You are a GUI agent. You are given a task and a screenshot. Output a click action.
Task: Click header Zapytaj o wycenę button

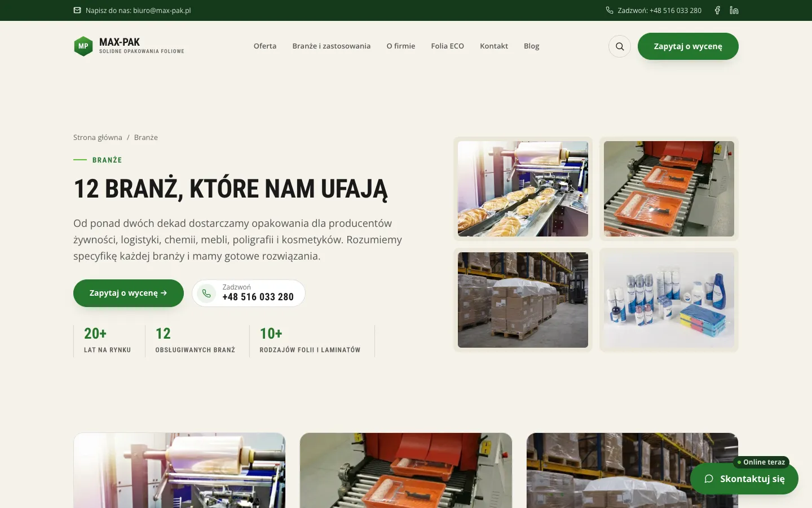(x=688, y=46)
